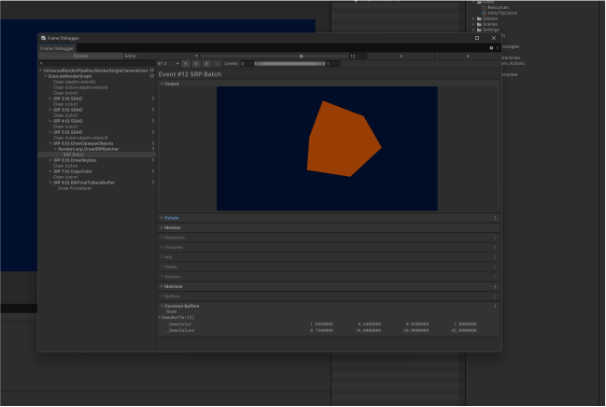Click the Disable button in Frame Debugger

[x=81, y=56]
